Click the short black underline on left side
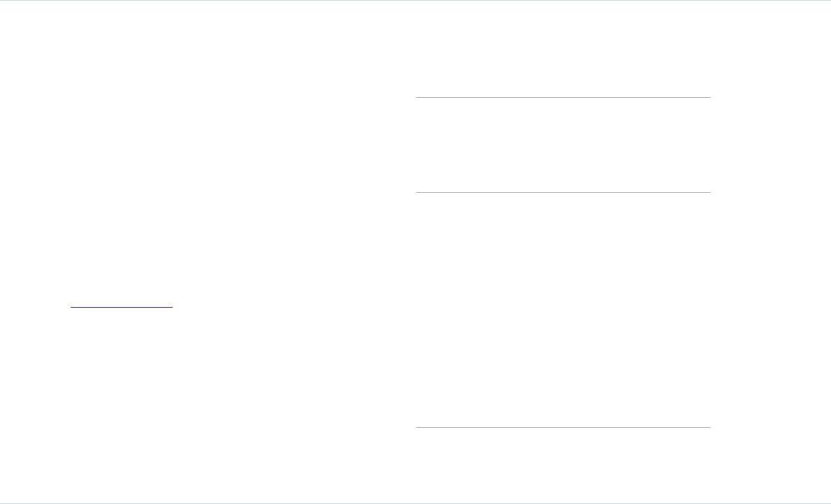Image resolution: width=831 pixels, height=504 pixels. [122, 306]
